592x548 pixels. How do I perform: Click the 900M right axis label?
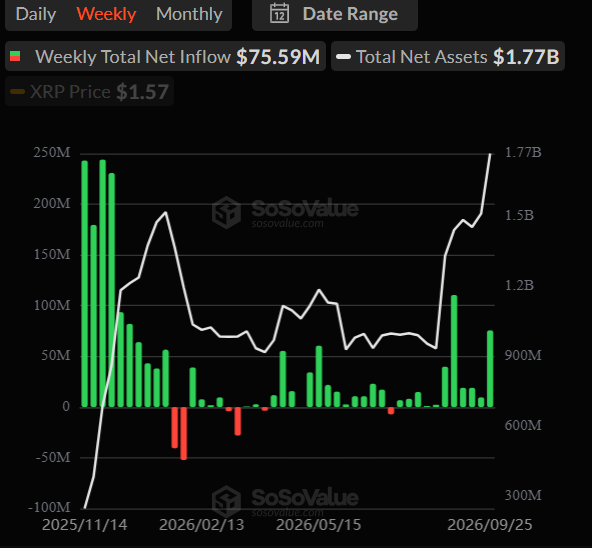(523, 355)
